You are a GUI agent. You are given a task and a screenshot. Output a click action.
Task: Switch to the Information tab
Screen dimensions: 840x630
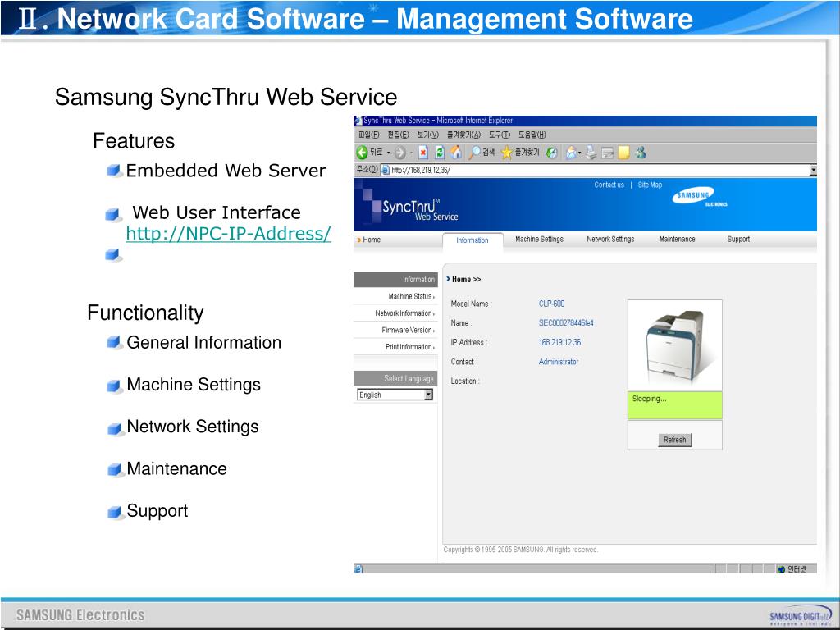pos(472,240)
